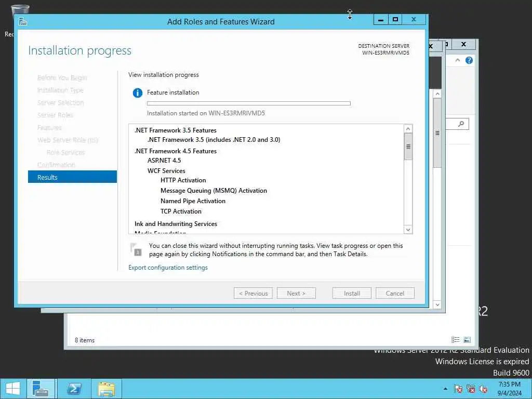Select the Features step in sidebar
The width and height of the screenshot is (532, 399).
pyautogui.click(x=49, y=128)
